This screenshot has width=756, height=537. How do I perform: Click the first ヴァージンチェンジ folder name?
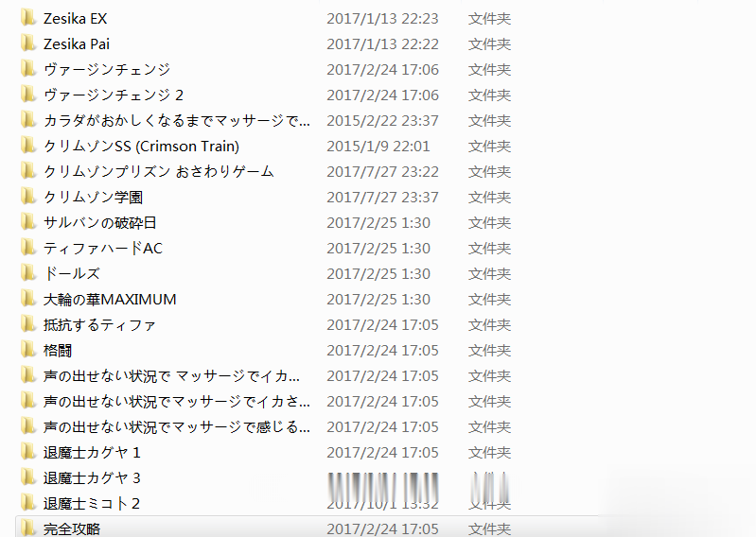coord(107,69)
